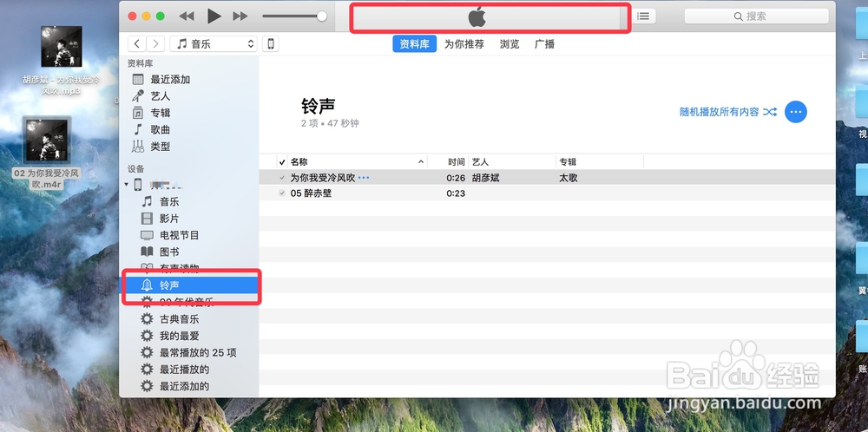Screen dimensions: 868x432
Task: Click the iPhone device icon in the sidebar
Action: pyautogui.click(x=138, y=185)
